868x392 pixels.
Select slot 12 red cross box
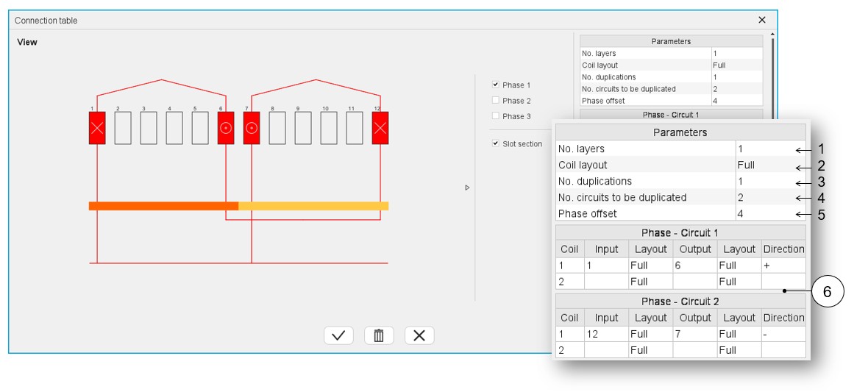(x=380, y=128)
